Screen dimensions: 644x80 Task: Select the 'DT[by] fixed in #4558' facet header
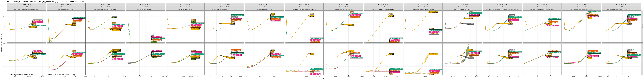click(185, 9)
